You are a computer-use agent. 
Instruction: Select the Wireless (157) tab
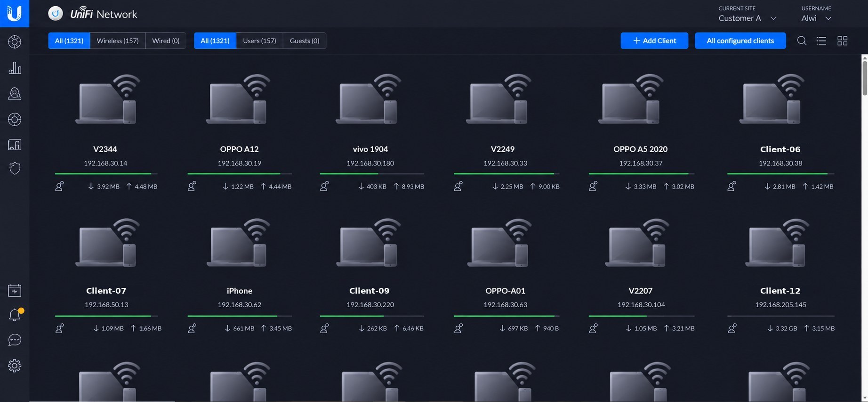point(118,41)
